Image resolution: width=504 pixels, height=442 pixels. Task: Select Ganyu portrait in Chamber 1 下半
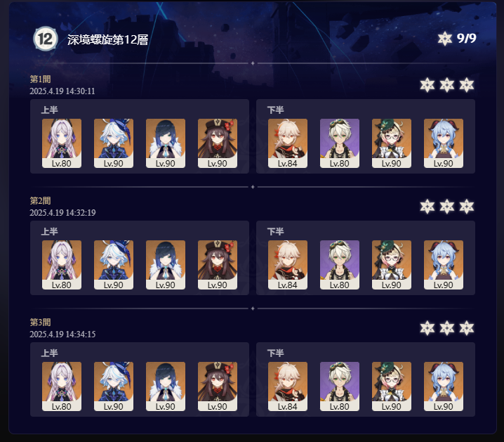coord(444,143)
